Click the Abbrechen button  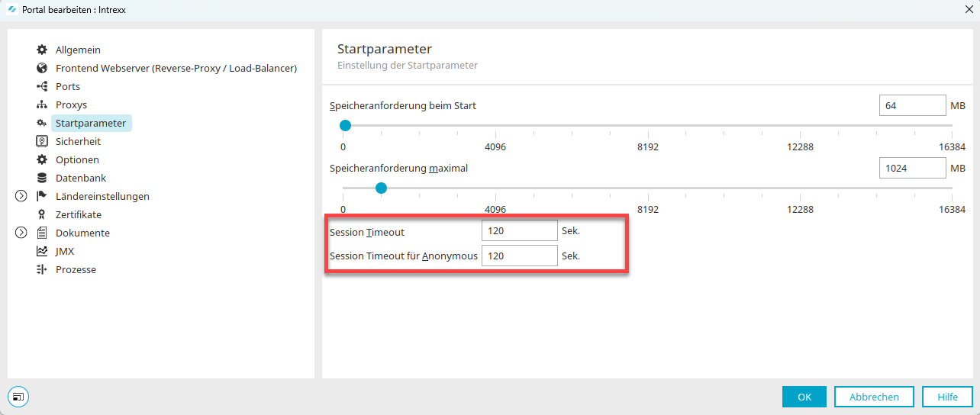click(874, 397)
